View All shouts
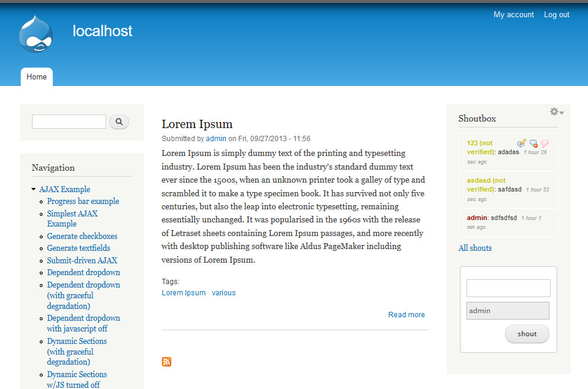The width and height of the screenshot is (588, 389). point(475,248)
